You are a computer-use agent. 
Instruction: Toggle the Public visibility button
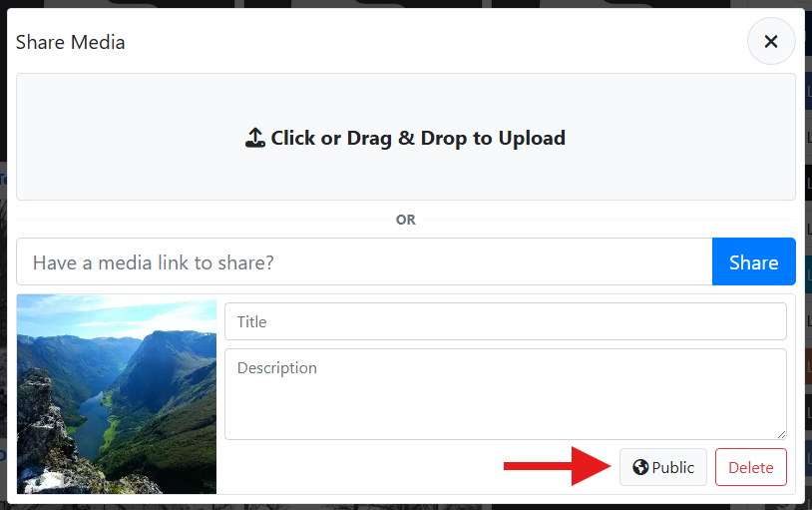point(663,467)
